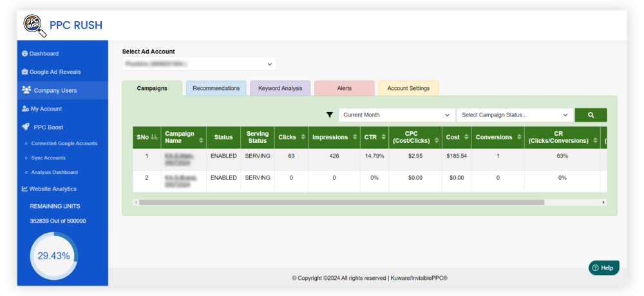
Task: Click the PPC RUSH magnifier logo
Action: (x=35, y=26)
